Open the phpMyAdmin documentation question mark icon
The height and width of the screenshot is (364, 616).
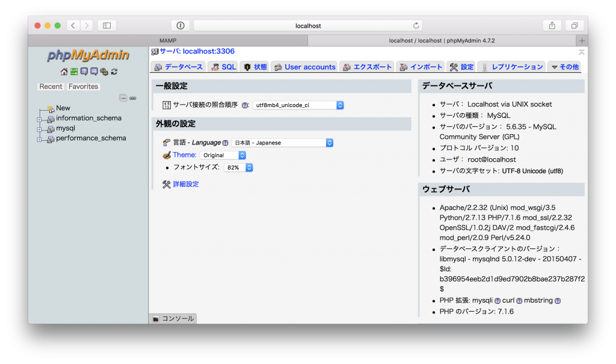(x=84, y=72)
